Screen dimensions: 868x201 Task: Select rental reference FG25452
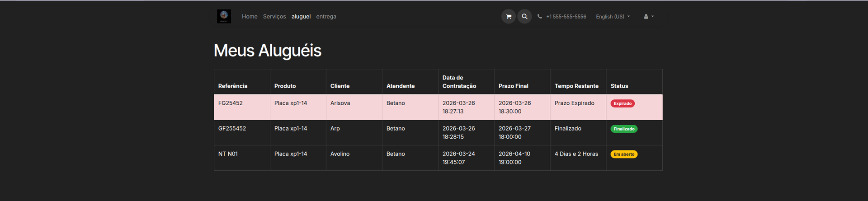click(x=231, y=103)
